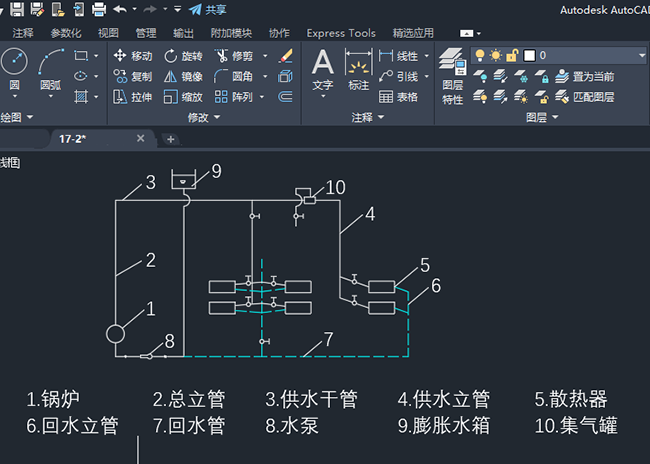Click the 圆角 fillet tool
Screen dimensions: 650x464
(x=234, y=76)
